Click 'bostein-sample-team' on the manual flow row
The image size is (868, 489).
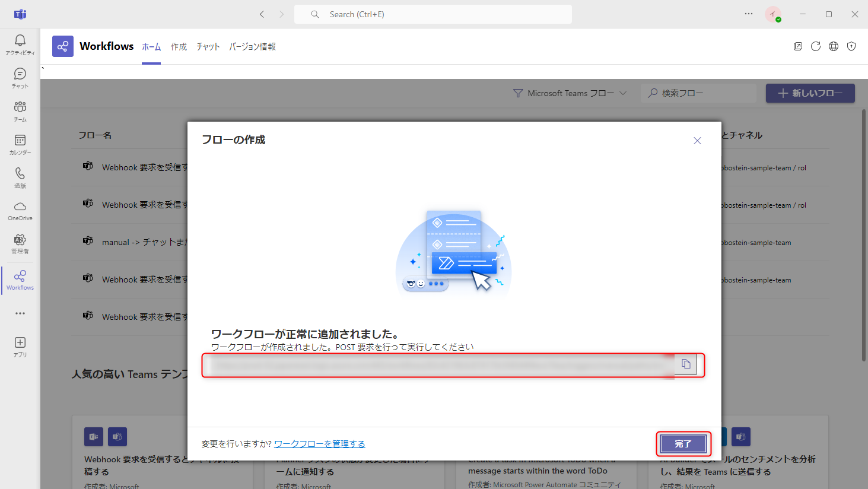tap(756, 243)
